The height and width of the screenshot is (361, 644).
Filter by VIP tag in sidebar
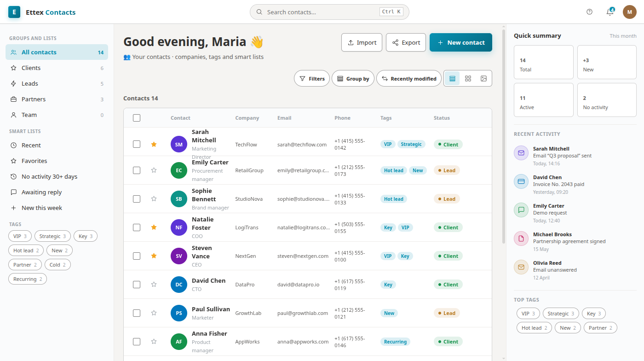(x=20, y=236)
